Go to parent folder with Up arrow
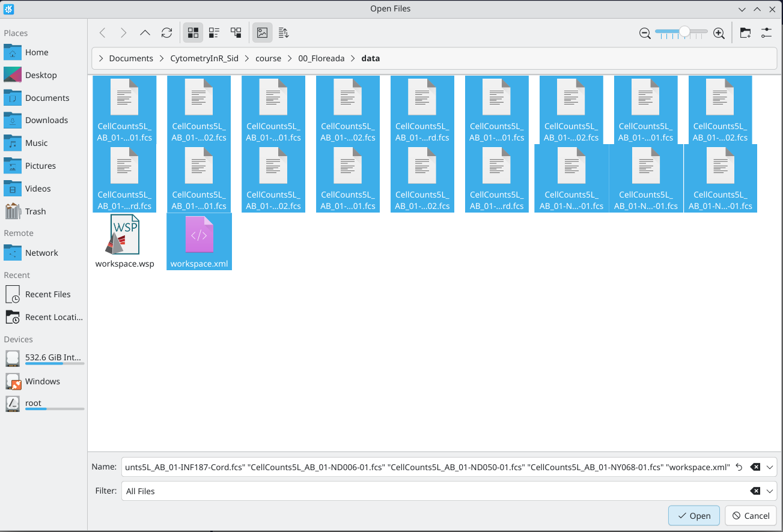Screen dimensions: 783x532 click(145, 33)
